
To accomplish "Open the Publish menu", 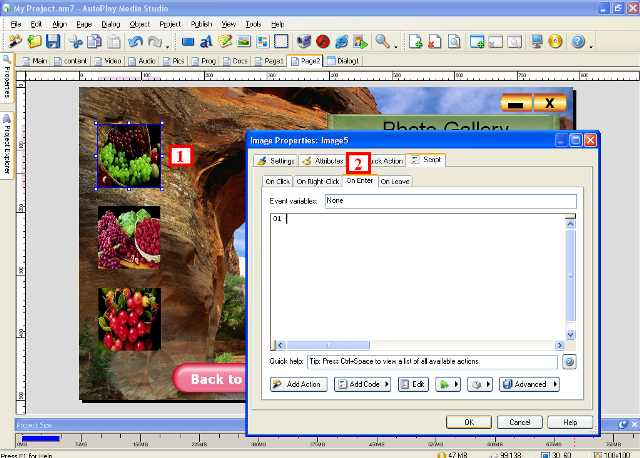I will [x=200, y=22].
